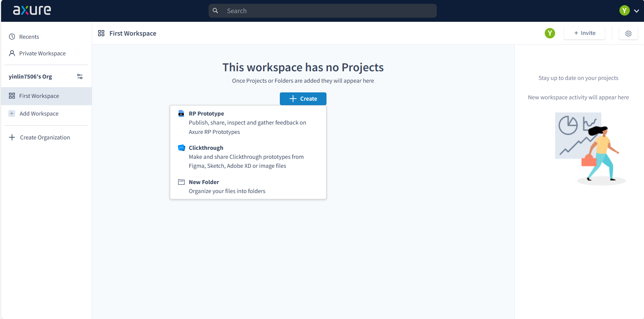Expand the account dropdown chevron

click(636, 11)
